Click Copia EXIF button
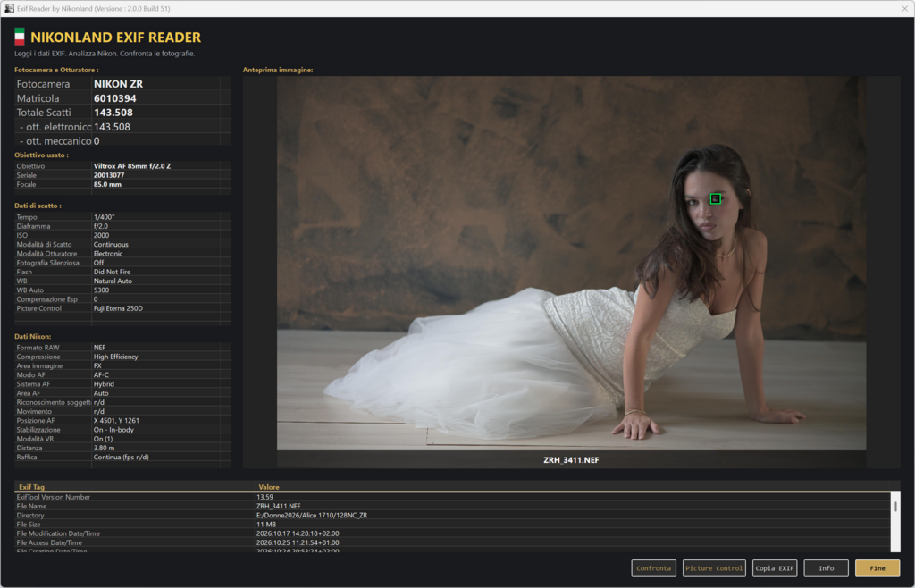 point(775,568)
